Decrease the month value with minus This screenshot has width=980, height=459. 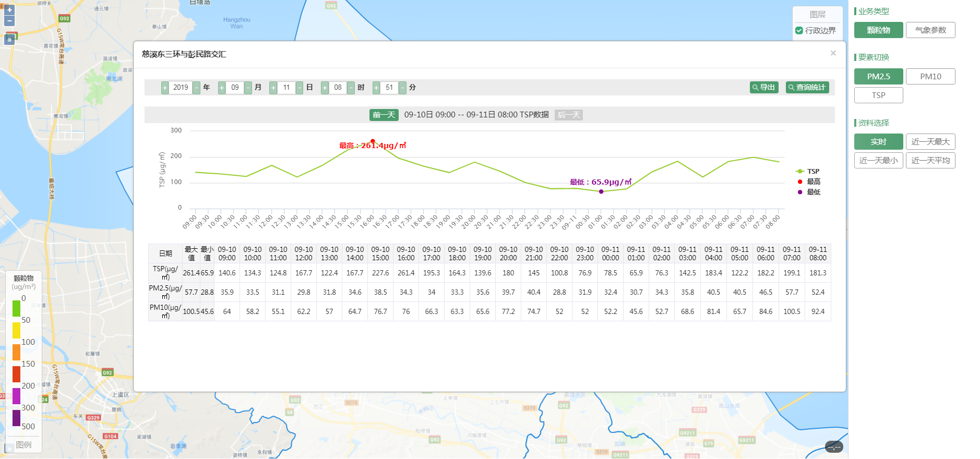tap(248, 88)
